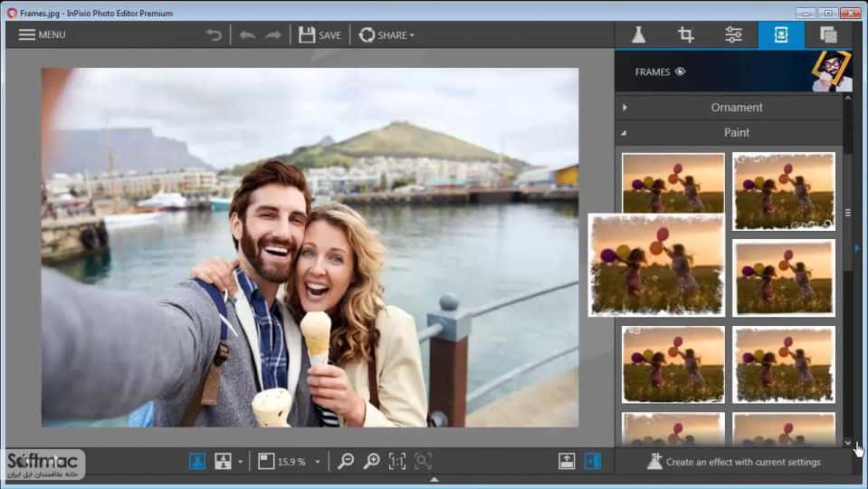Open the effects flask tab

point(638,35)
